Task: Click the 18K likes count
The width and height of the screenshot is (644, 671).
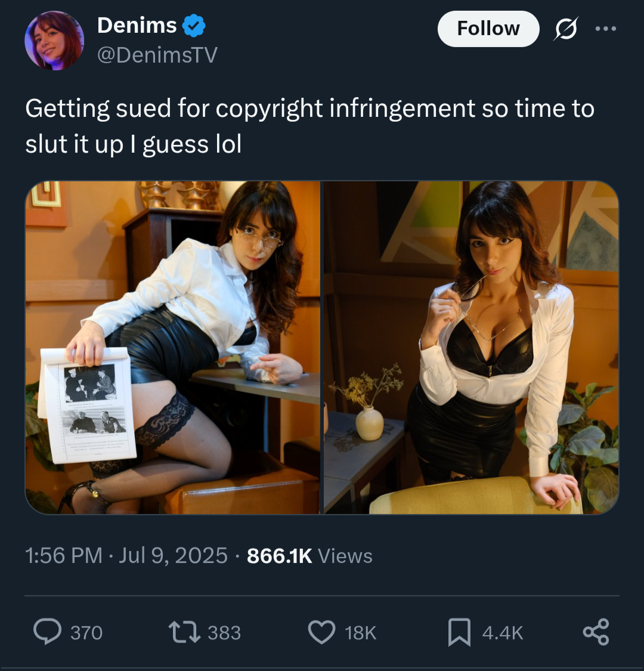Action: click(x=360, y=632)
